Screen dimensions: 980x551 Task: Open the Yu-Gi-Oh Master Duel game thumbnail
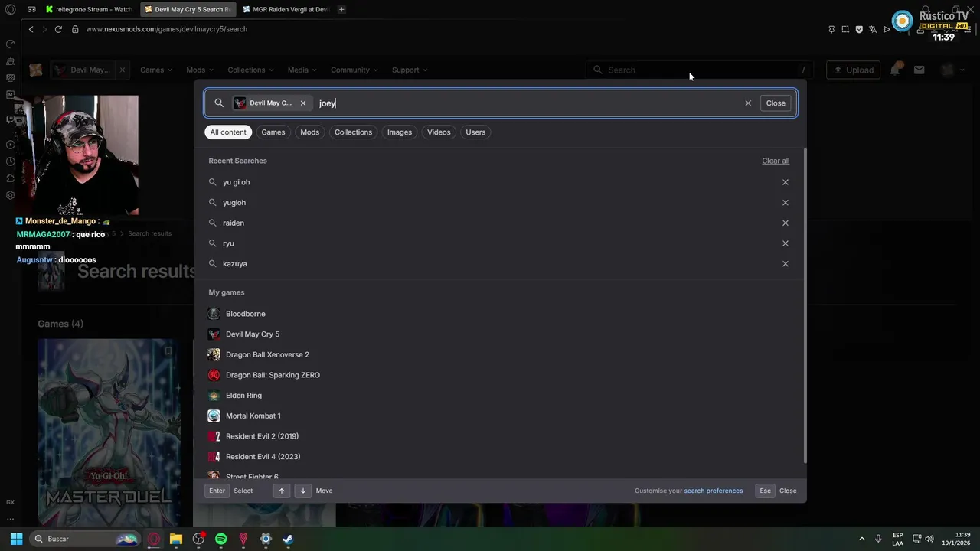click(109, 433)
